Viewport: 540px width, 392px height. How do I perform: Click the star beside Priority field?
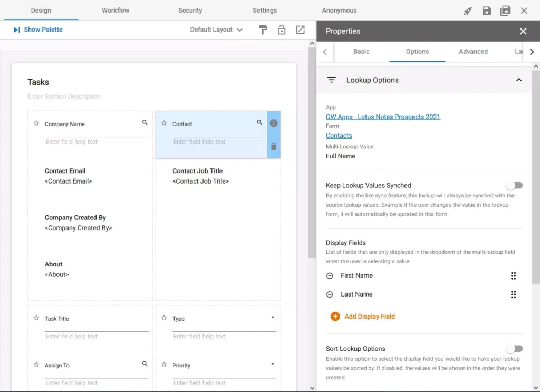[165, 365]
